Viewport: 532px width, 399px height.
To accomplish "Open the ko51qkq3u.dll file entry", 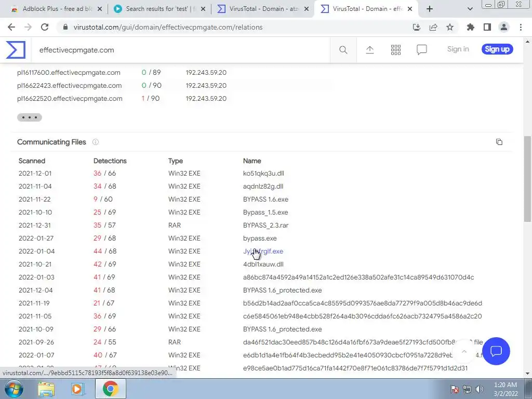I will (x=263, y=174).
